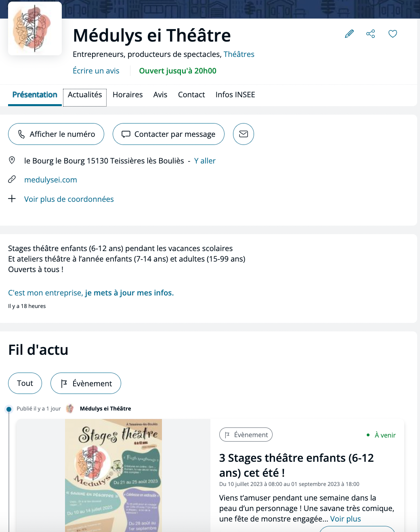This screenshot has height=532, width=420.
Task: Toggle the heart favorite icon
Action: coord(393,34)
